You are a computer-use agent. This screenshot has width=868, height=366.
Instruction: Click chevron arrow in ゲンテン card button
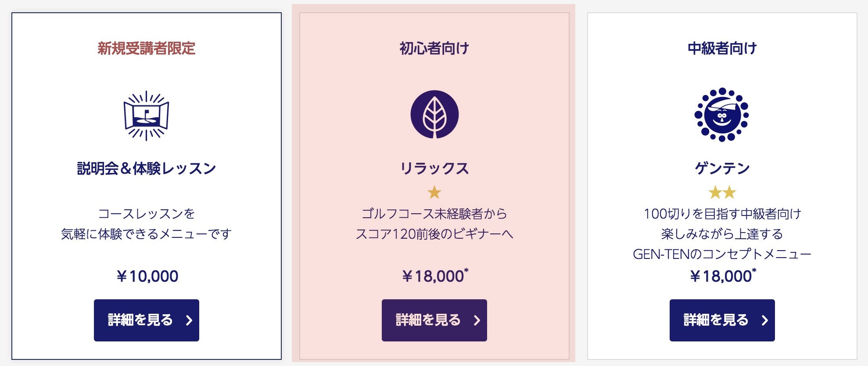[765, 320]
